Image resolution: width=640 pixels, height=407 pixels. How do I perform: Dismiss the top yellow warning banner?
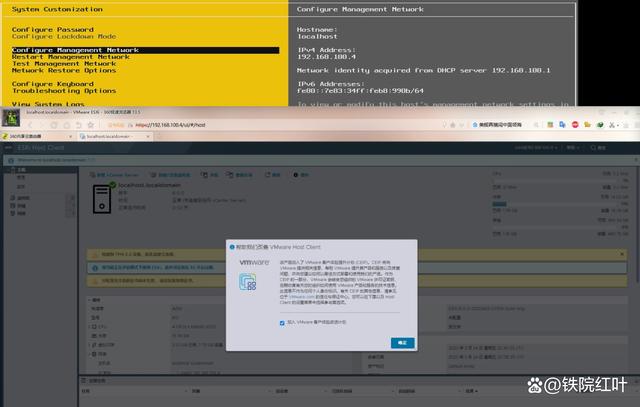click(x=622, y=254)
